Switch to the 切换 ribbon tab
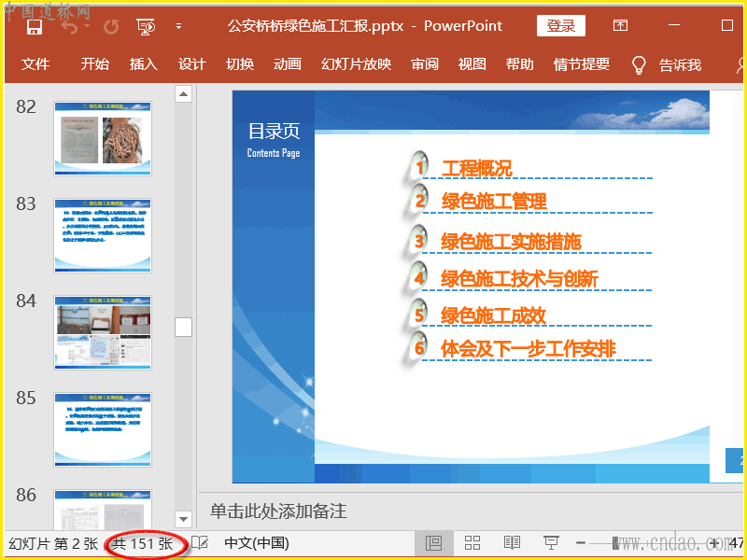 click(240, 63)
